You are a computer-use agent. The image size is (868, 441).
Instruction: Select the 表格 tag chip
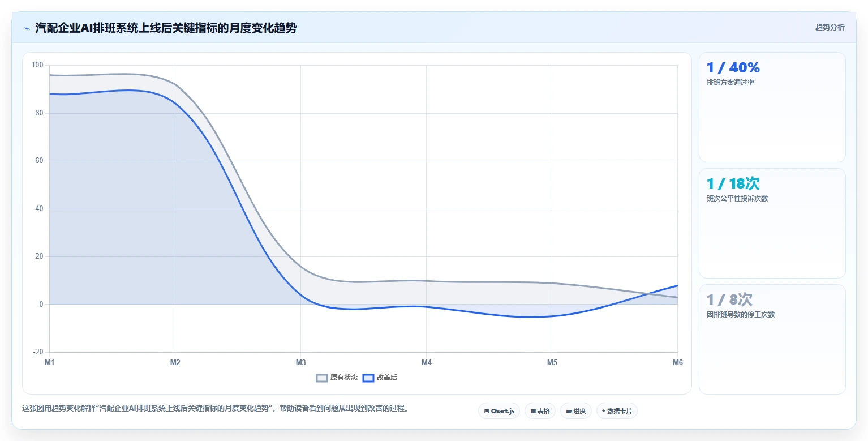540,411
